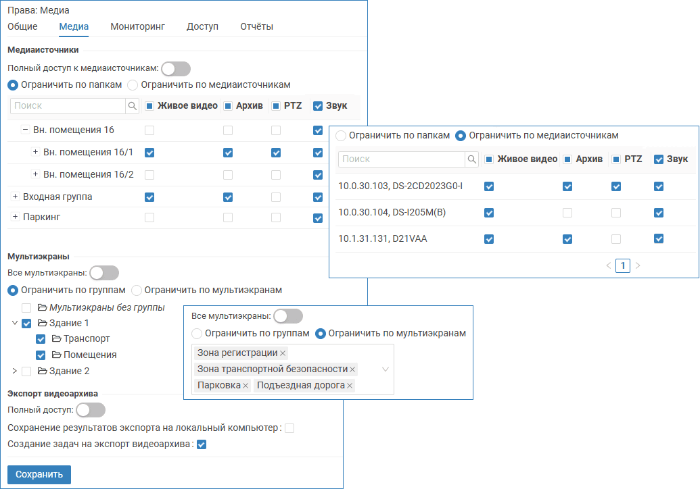Click 'Помещения' group label
Image resolution: width=700 pixels, height=489 pixels.
pyautogui.click(x=90, y=355)
